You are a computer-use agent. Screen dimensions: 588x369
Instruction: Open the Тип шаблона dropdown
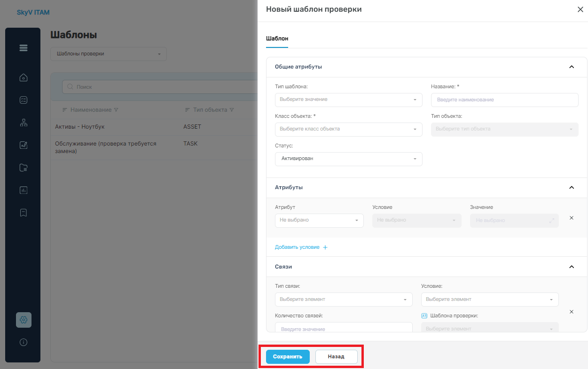[x=349, y=100]
